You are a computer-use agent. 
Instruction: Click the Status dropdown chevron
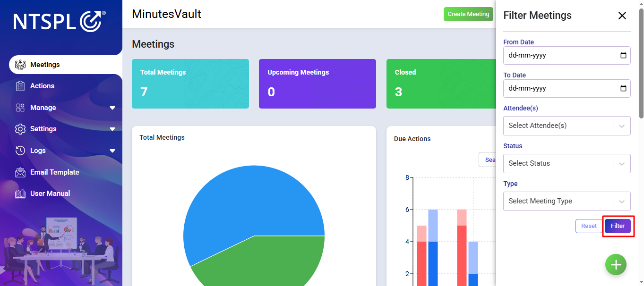point(622,164)
